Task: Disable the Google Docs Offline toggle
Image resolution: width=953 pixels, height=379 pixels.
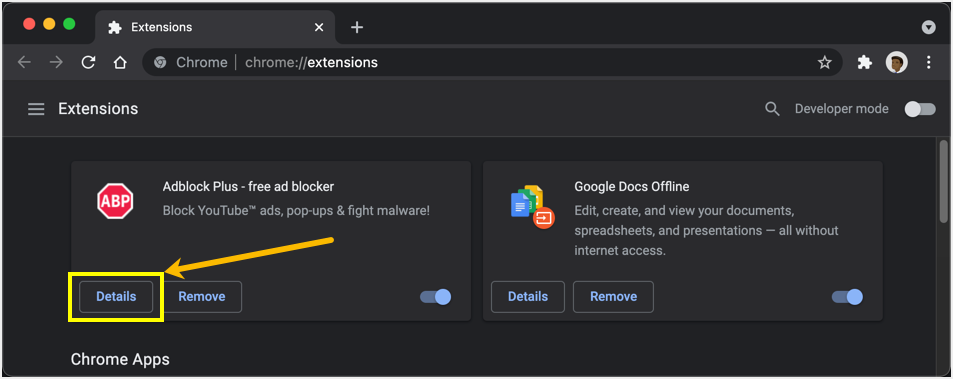Action: point(847,297)
